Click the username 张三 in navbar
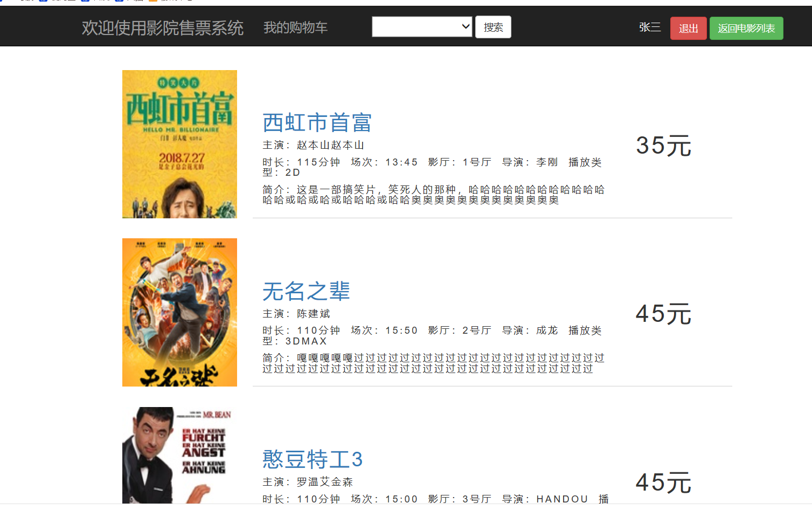This screenshot has width=812, height=510. point(649,27)
